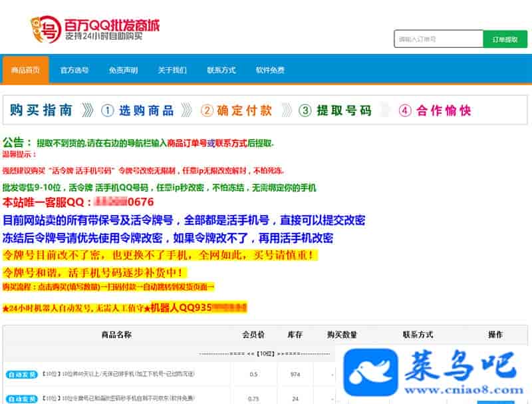Open the 商品首页 navigation tab
The image size is (532, 404).
(25, 70)
